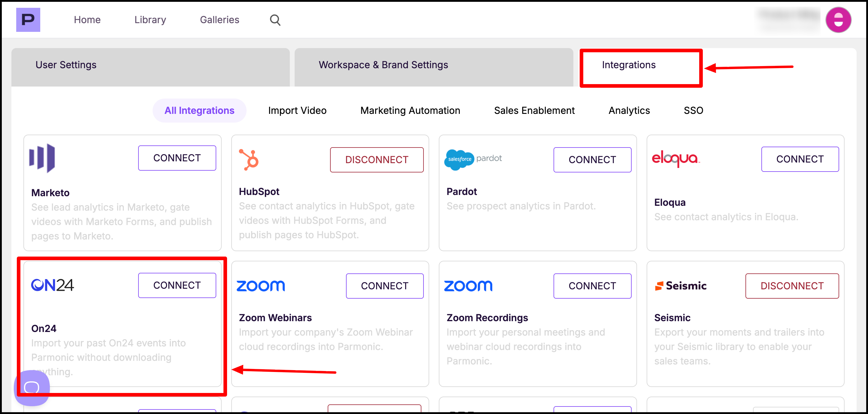Select the SSO filter
The image size is (868, 414).
[x=693, y=111]
